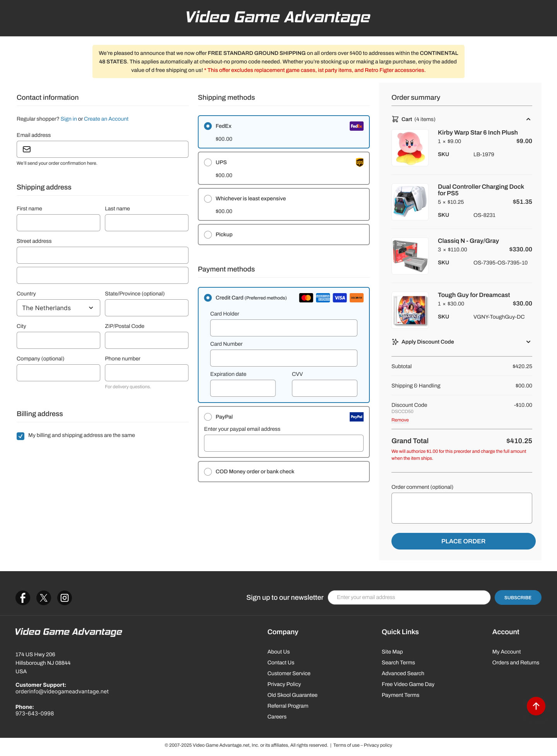Focus the Order comment text area

point(462,508)
